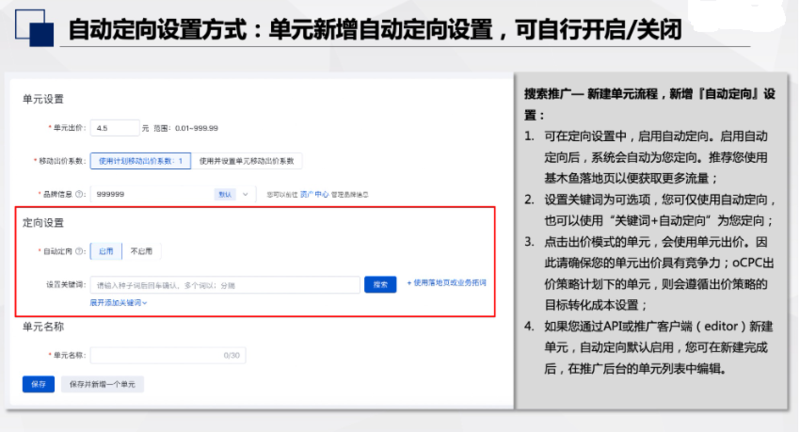Enable 自动定向 with the 启用 button
Image resolution: width=800 pixels, height=432 pixels.
pos(106,251)
